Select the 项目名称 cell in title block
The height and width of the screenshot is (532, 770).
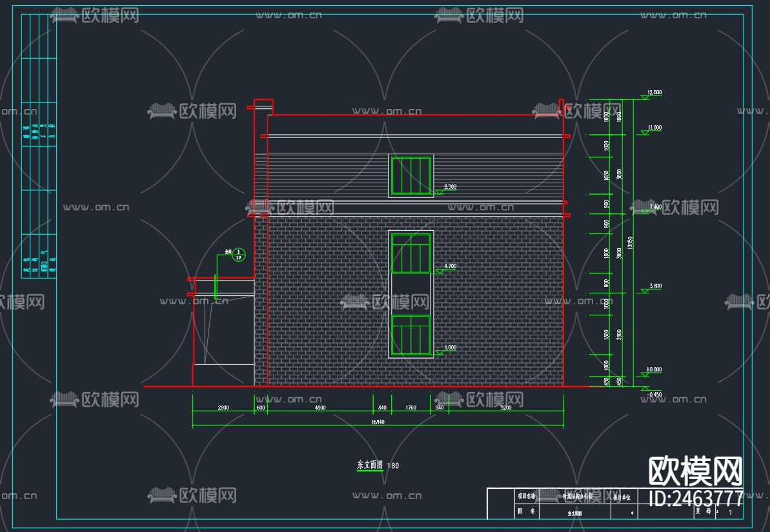pos(526,496)
